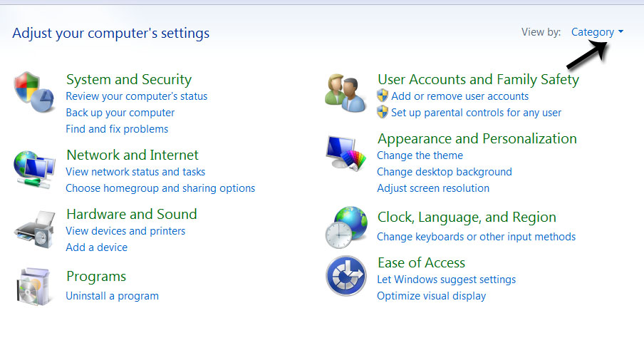Image resolution: width=644 pixels, height=353 pixels.
Task: Open Optimize visual display
Action: tap(431, 296)
